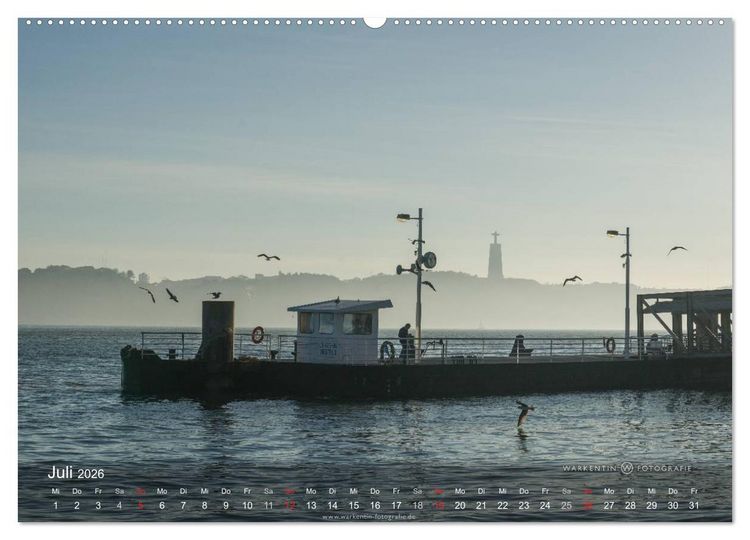Select date 11 in the calendar row
The height and width of the screenshot is (540, 750).
point(268,505)
